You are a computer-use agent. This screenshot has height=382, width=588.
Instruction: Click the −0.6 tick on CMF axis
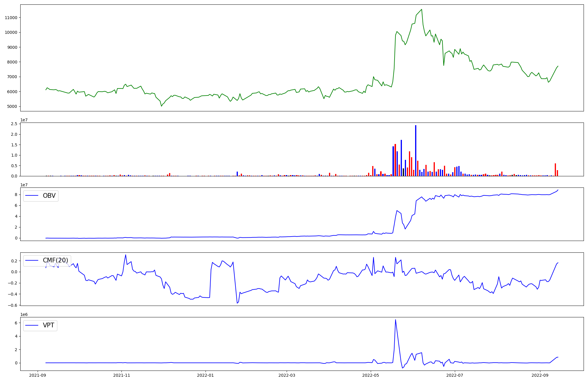[x=12, y=305]
